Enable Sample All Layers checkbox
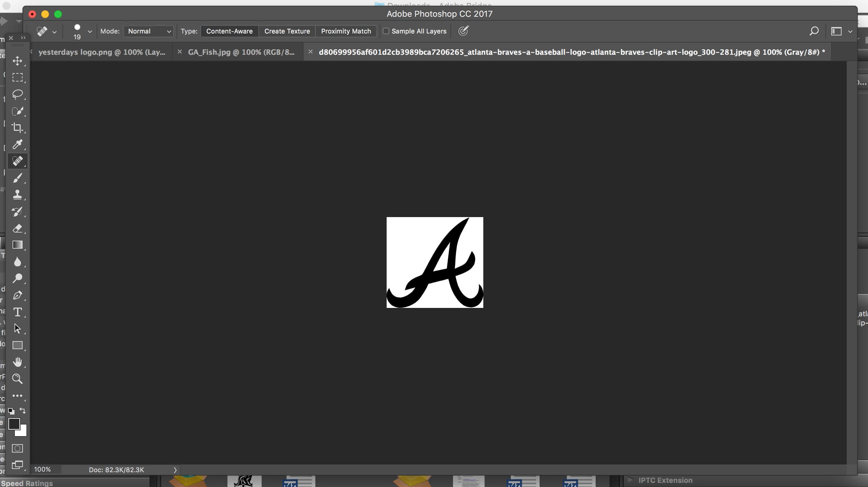The width and height of the screenshot is (868, 487). click(x=386, y=31)
